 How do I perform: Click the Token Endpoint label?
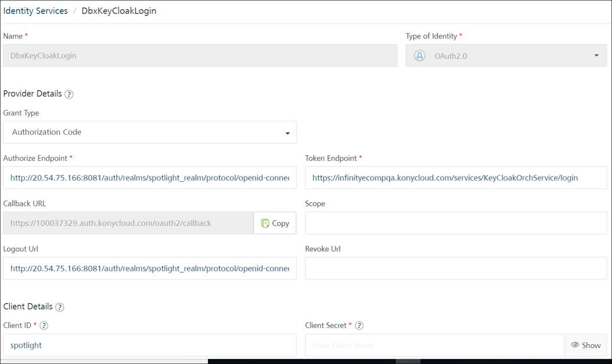pyautogui.click(x=331, y=158)
